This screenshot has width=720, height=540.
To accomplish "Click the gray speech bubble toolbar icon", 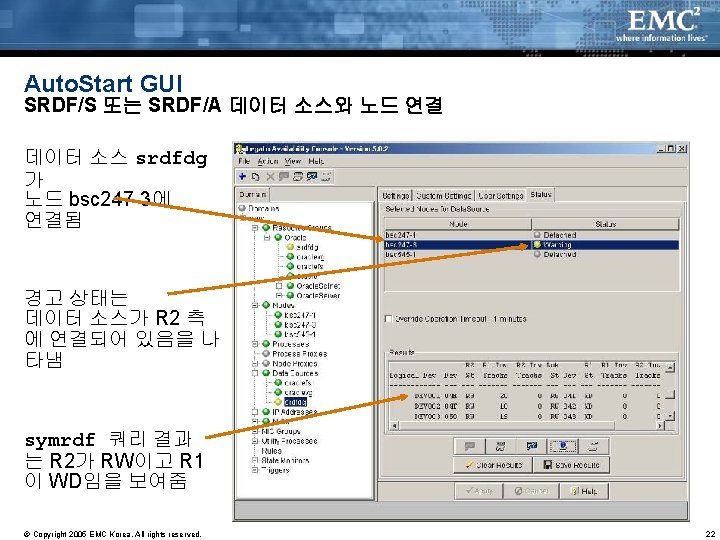I will tap(284, 177).
